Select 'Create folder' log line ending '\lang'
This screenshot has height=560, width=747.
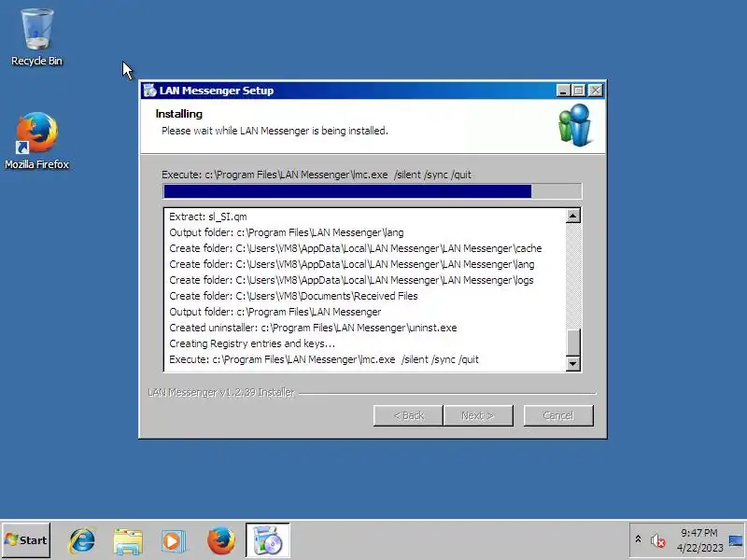pyautogui.click(x=352, y=264)
